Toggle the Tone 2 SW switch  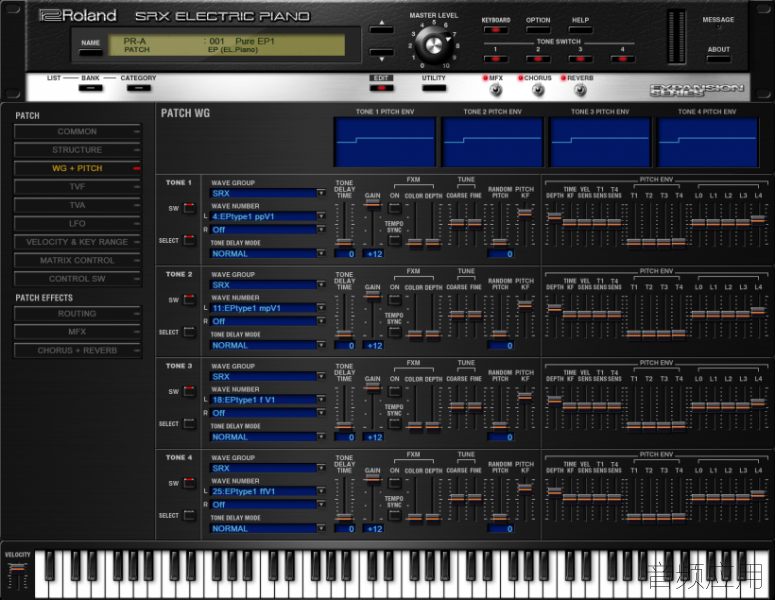tap(189, 300)
